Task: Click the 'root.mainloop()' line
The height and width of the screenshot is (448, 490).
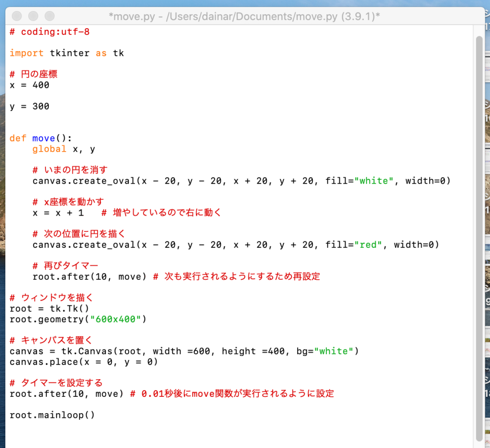Action: point(52,415)
